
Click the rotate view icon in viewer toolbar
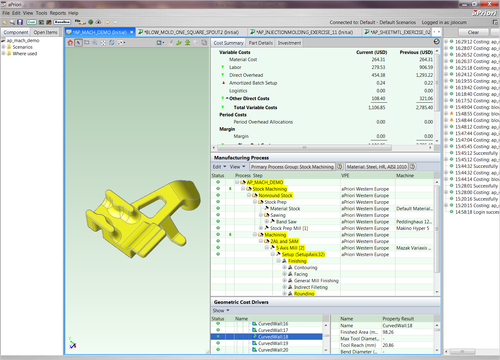point(112,43)
